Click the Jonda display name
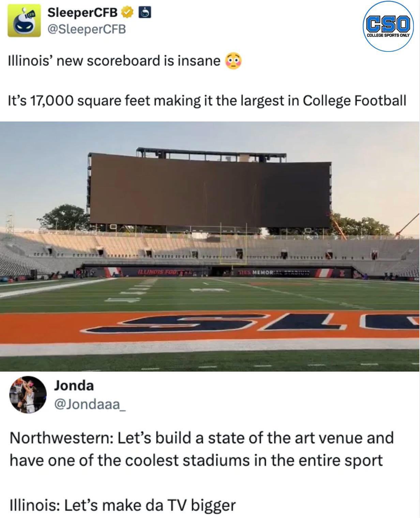The image size is (420, 518). [74, 386]
